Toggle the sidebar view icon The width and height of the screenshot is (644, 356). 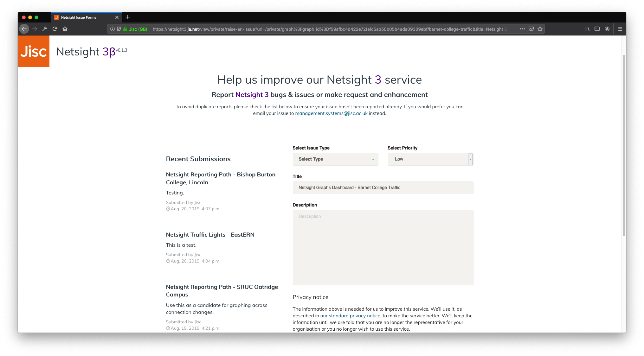pyautogui.click(x=597, y=29)
